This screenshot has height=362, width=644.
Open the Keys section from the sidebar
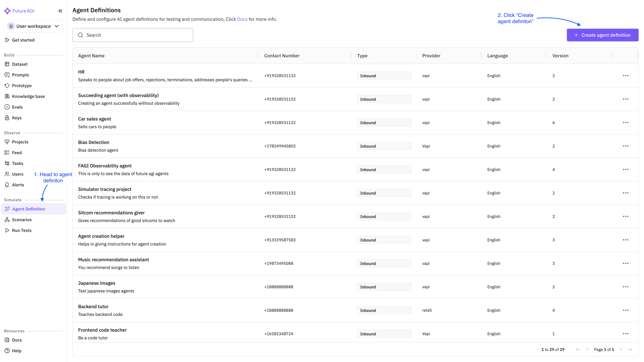pyautogui.click(x=7, y=118)
